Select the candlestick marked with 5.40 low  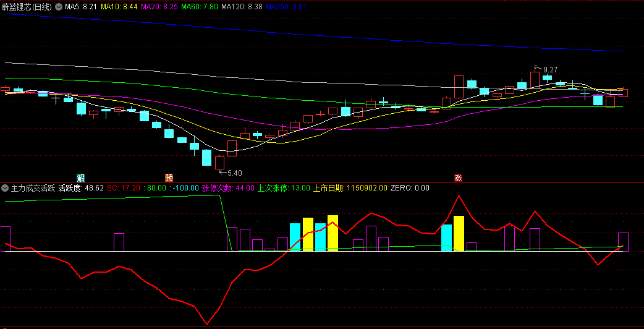tap(219, 162)
